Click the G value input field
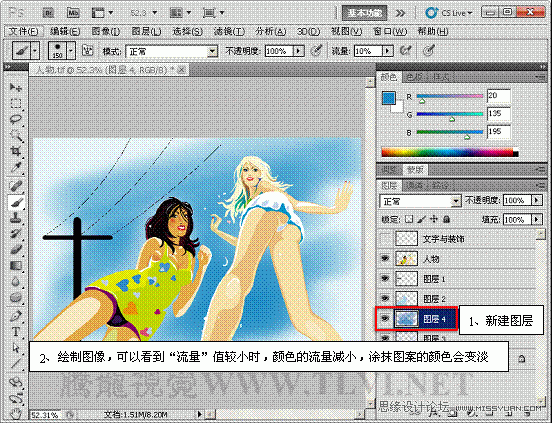This screenshot has width=552, height=423. pyautogui.click(x=498, y=114)
